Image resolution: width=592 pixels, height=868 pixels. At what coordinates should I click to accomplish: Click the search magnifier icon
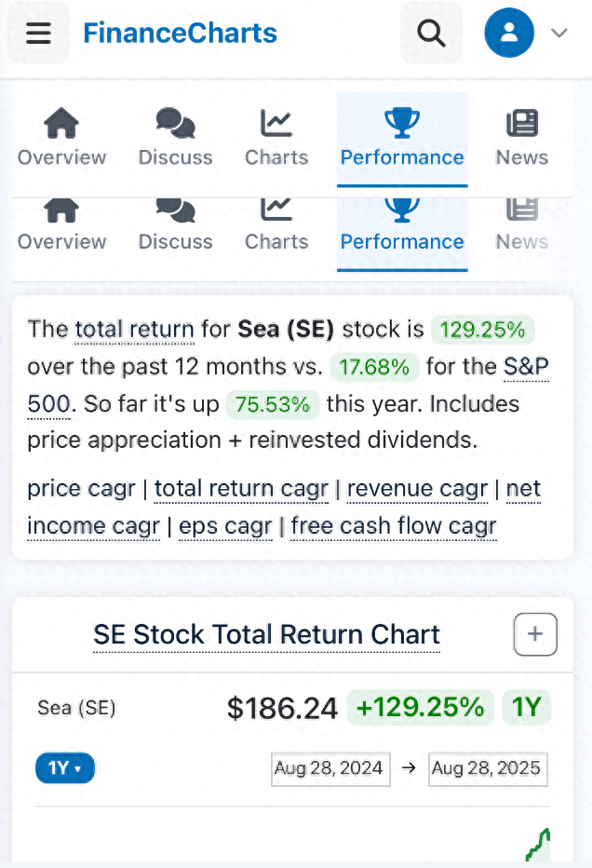pos(431,34)
